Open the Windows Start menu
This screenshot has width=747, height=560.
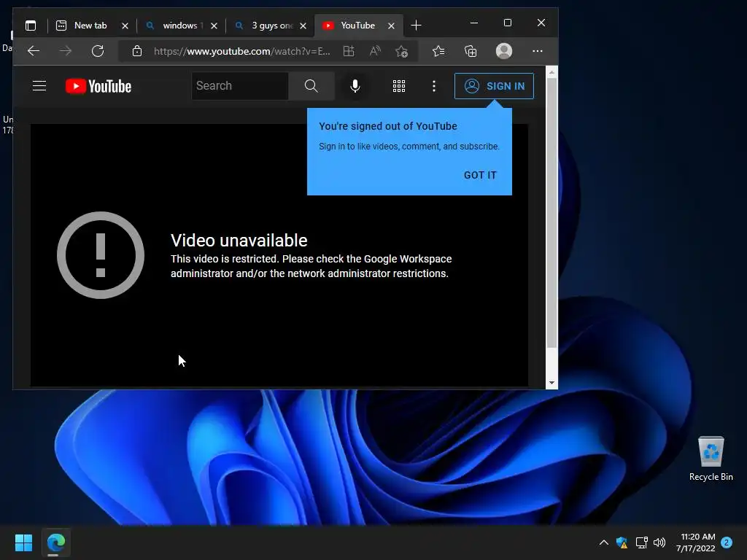tap(23, 542)
